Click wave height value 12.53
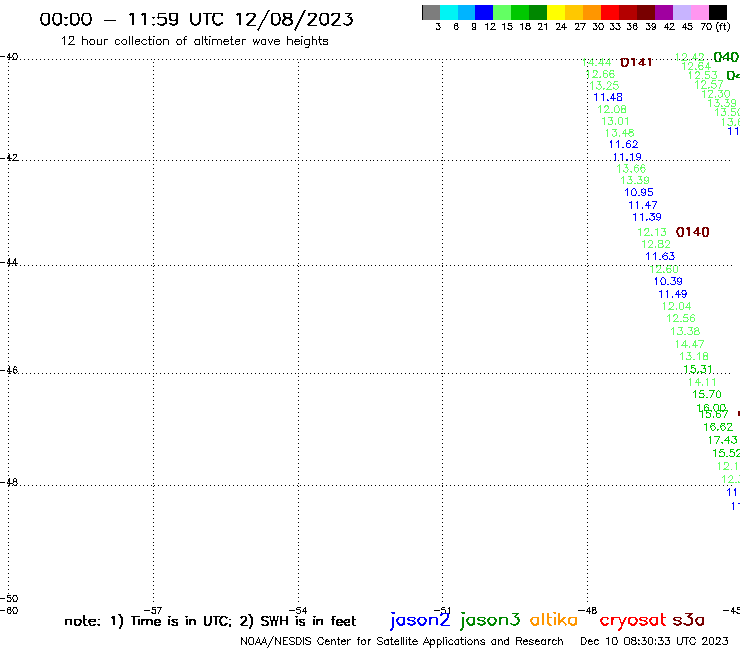Image resolution: width=740 pixels, height=650 pixels. click(703, 76)
